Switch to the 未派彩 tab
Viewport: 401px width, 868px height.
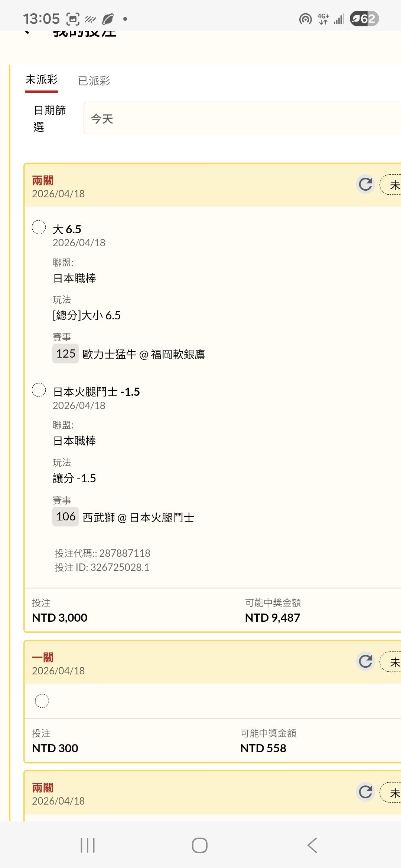[x=42, y=80]
